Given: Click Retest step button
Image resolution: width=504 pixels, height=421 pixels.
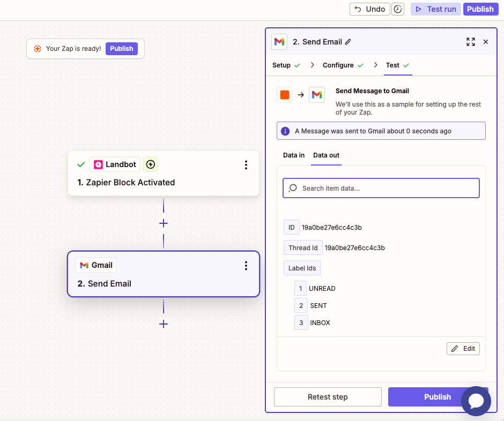Looking at the screenshot, I should pos(328,397).
